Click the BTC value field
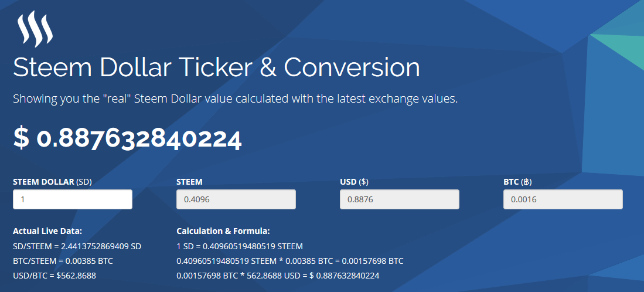 563,199
